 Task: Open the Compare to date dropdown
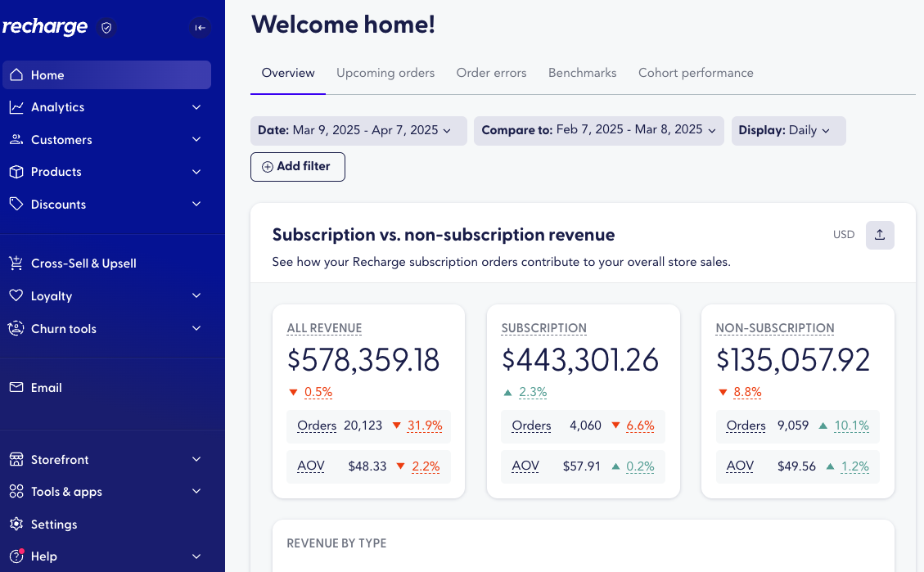[599, 130]
